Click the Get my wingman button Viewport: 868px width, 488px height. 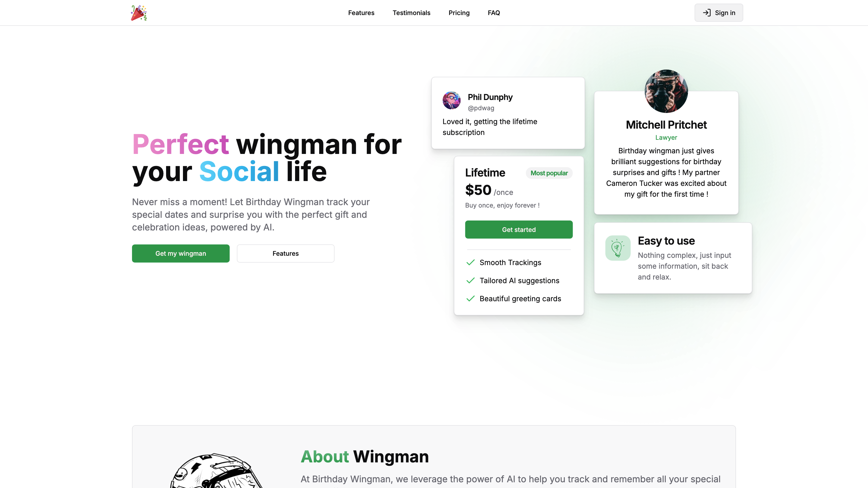tap(181, 253)
